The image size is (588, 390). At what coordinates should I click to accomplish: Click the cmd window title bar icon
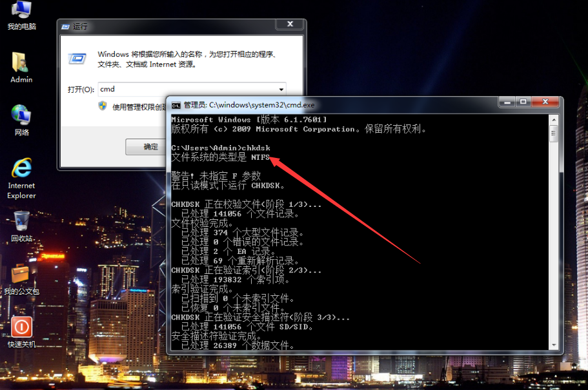pos(176,105)
